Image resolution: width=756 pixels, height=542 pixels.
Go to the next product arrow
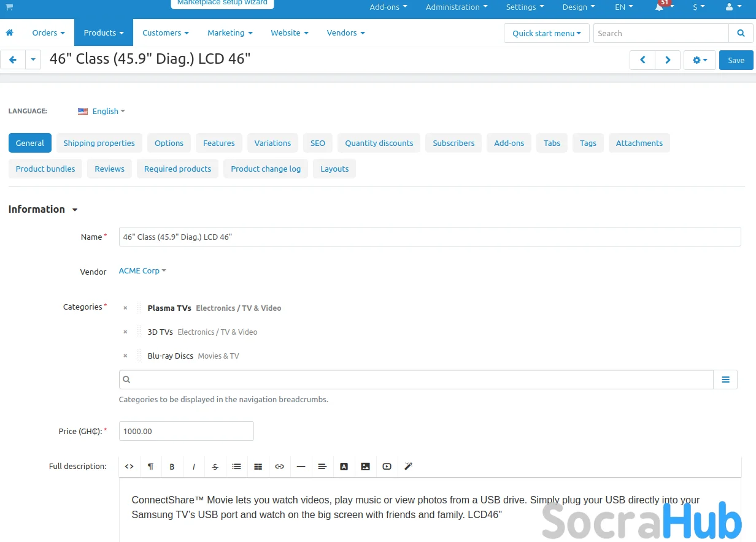[x=668, y=60]
